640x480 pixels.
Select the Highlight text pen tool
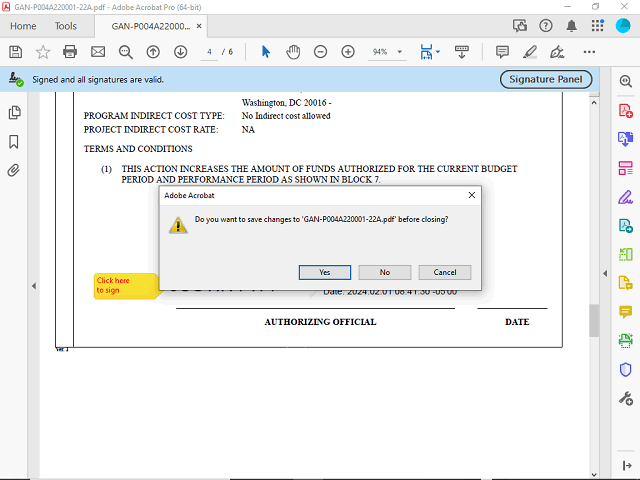tap(530, 52)
